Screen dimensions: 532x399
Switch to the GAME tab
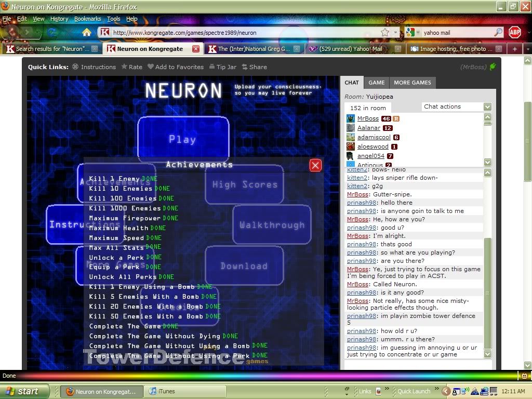tap(377, 83)
